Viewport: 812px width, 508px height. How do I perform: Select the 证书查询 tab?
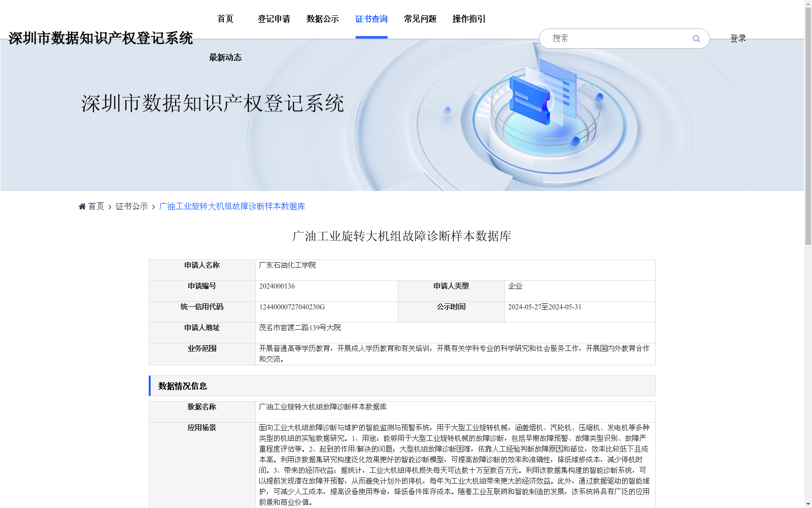coord(371,19)
